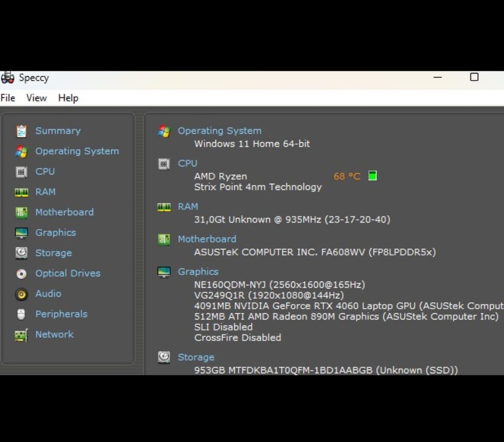Click the Operating System flag icon in sidebar
Viewport: 504px width, 442px height.
(x=22, y=151)
